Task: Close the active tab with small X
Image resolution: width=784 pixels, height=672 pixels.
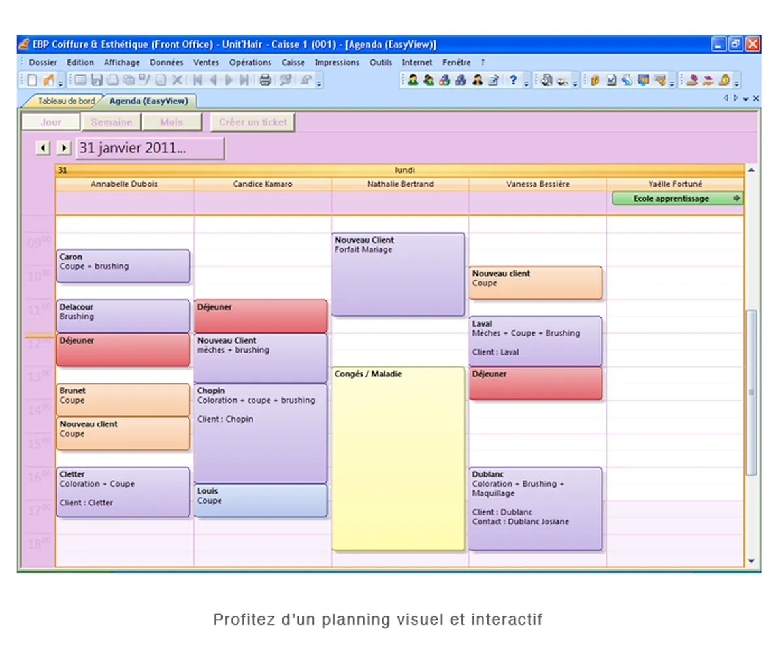Action: coord(756,99)
